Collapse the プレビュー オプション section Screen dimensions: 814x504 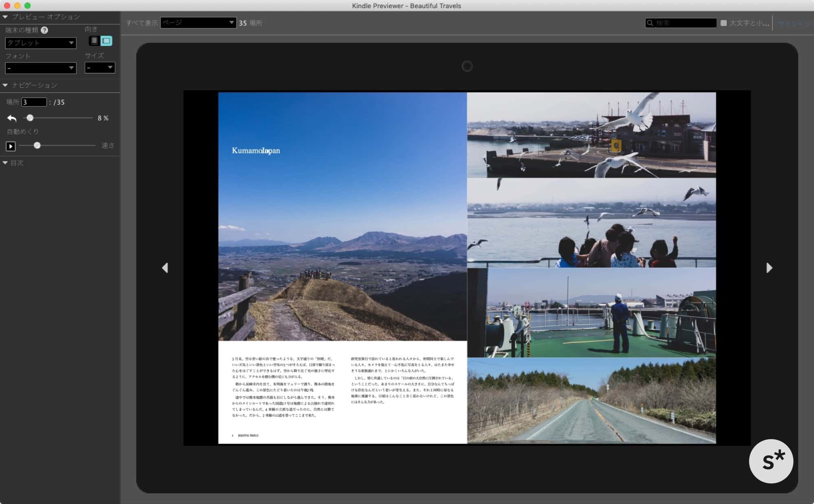(x=5, y=17)
